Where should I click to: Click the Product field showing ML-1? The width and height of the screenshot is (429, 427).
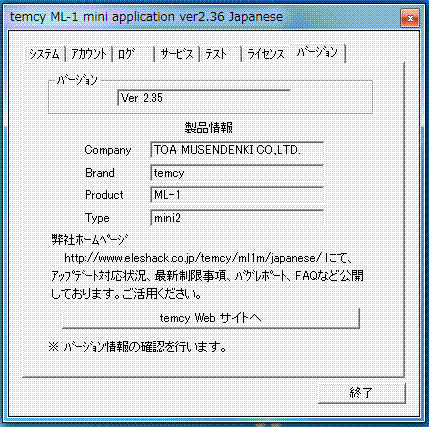[x=237, y=195]
